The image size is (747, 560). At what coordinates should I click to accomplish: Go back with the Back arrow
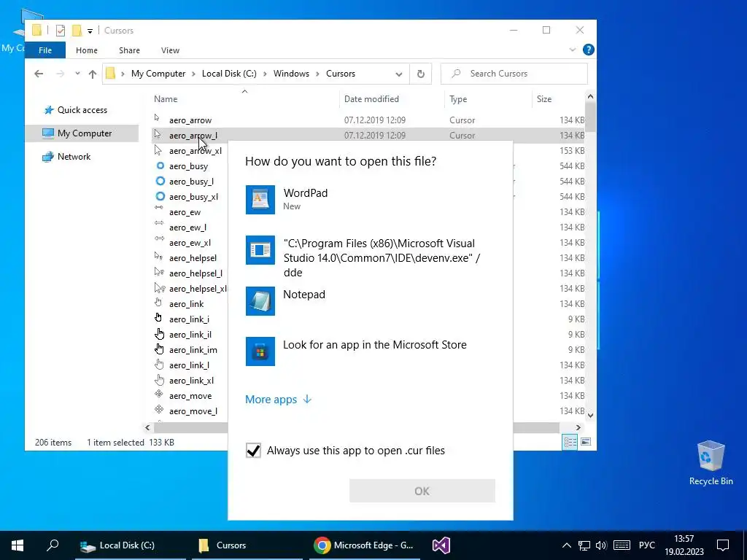(39, 74)
